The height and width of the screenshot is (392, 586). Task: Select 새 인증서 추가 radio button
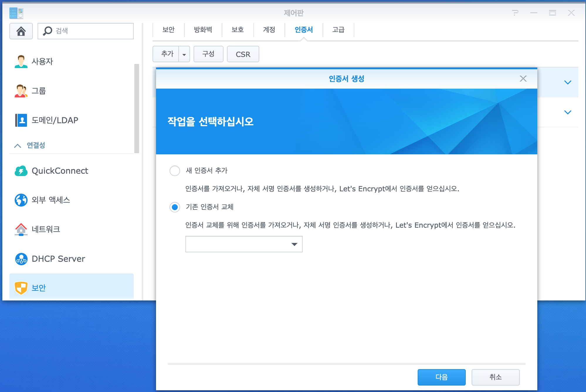point(175,170)
